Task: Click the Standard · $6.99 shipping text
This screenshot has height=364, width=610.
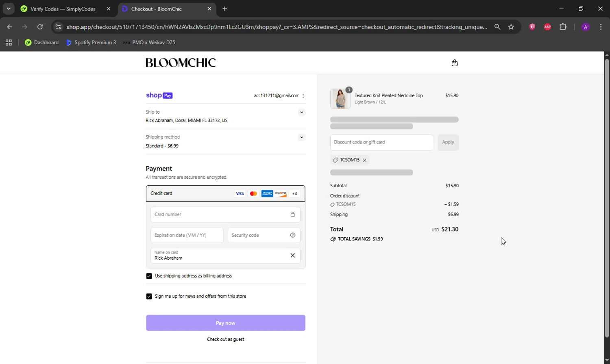Action: (x=162, y=146)
